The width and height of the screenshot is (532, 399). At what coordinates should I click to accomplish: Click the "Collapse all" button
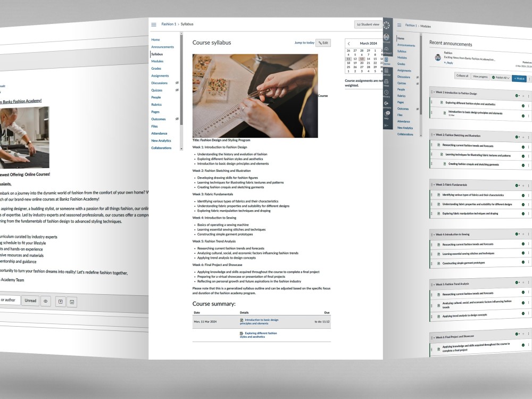coord(462,76)
